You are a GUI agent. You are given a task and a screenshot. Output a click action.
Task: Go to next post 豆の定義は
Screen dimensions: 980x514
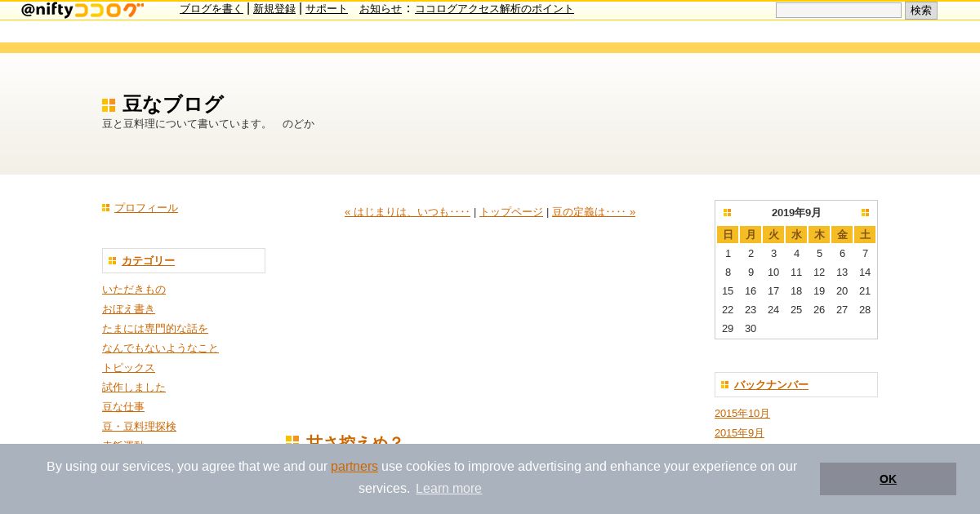[594, 212]
